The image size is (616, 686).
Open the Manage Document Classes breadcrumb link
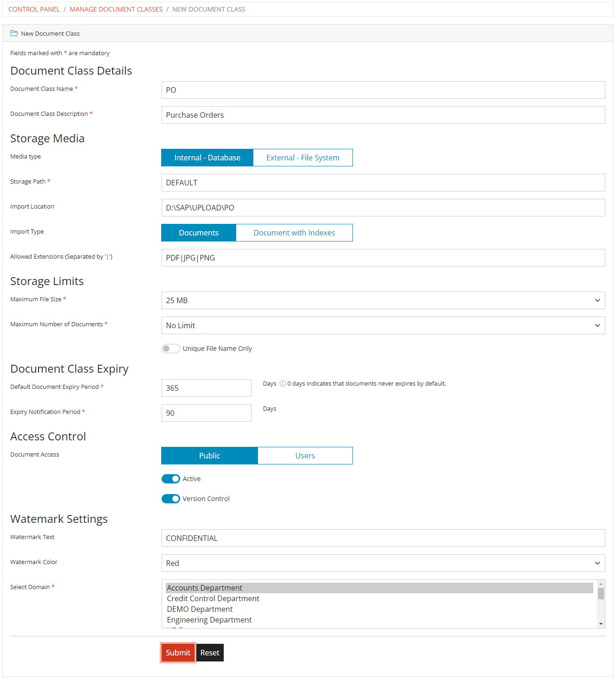pyautogui.click(x=116, y=9)
